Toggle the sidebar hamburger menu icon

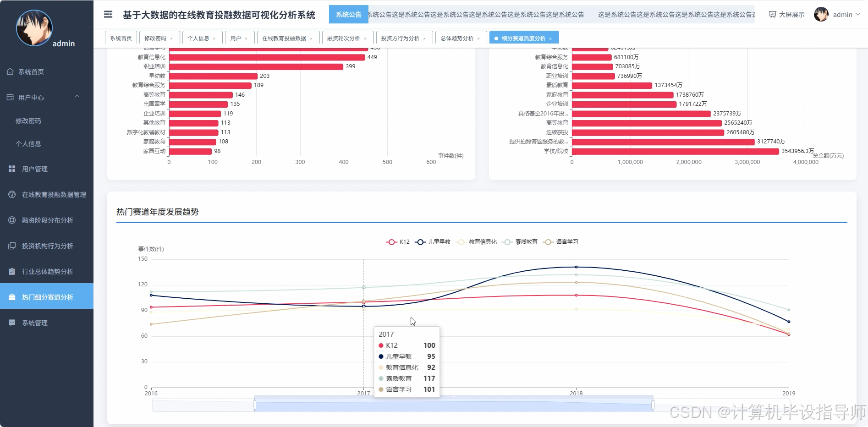108,15
